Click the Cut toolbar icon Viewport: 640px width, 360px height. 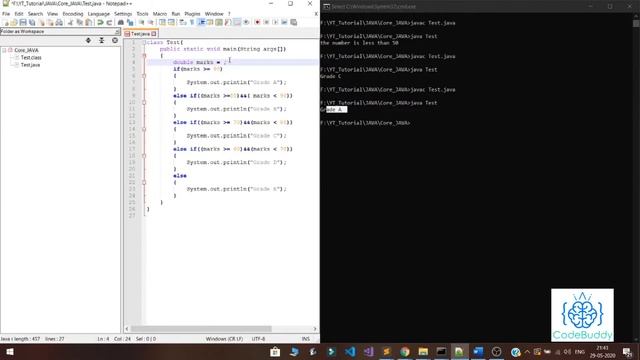coord(70,22)
